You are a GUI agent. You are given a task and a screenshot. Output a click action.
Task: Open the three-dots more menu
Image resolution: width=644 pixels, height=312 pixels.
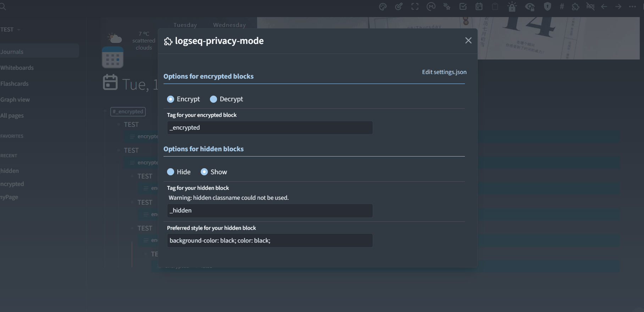click(632, 7)
